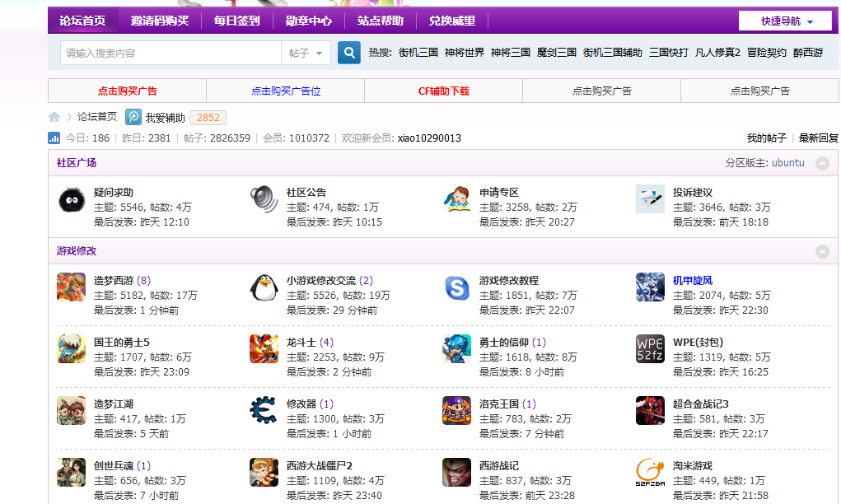
Task: Open 小游戏修改交流 penguin icon
Action: 264,287
